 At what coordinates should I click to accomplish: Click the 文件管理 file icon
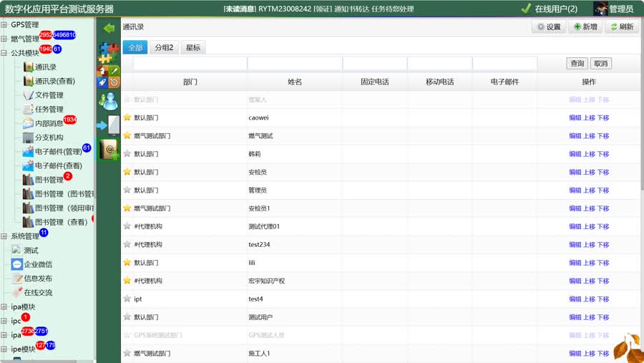pos(29,95)
